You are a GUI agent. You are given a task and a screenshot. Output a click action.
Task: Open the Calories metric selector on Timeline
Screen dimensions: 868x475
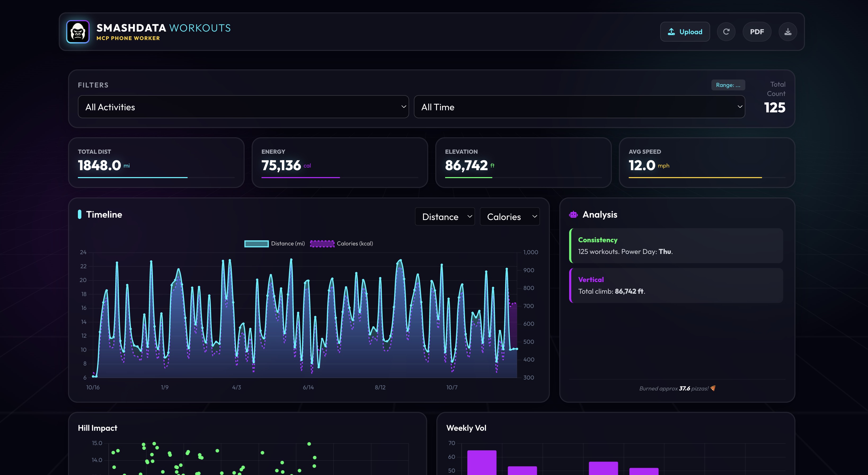(510, 217)
